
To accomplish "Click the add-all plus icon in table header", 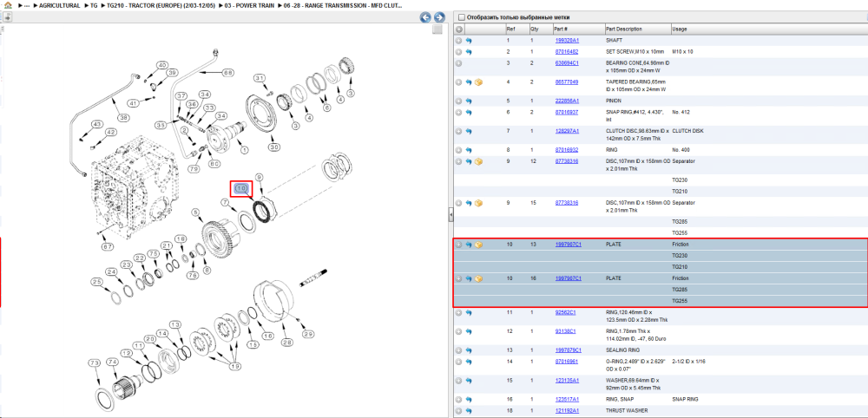I will [x=459, y=29].
